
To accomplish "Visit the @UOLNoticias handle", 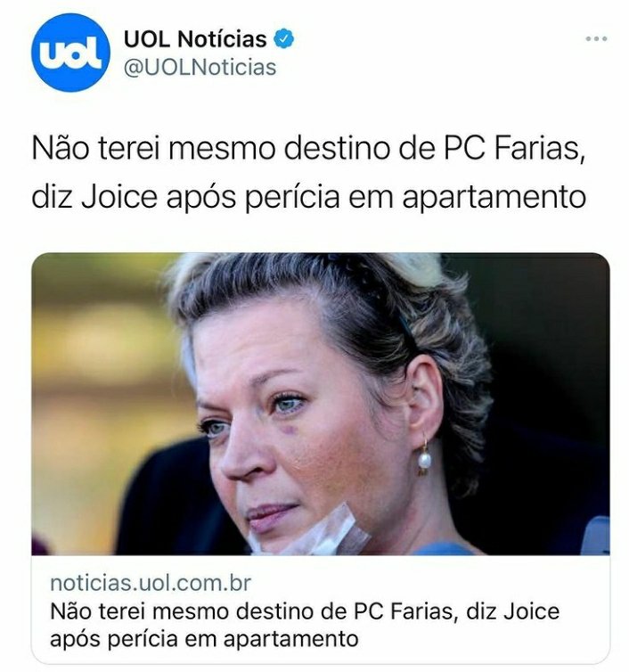I will pyautogui.click(x=200, y=68).
